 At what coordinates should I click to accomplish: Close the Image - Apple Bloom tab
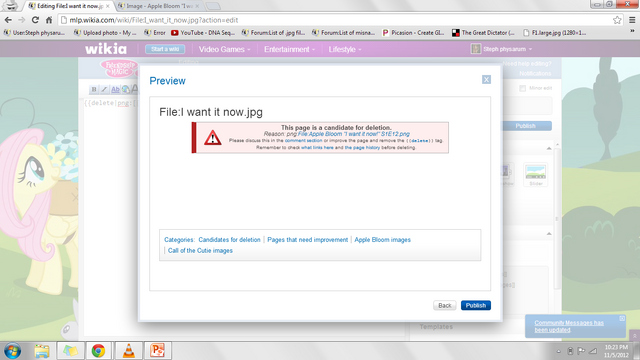(197, 6)
